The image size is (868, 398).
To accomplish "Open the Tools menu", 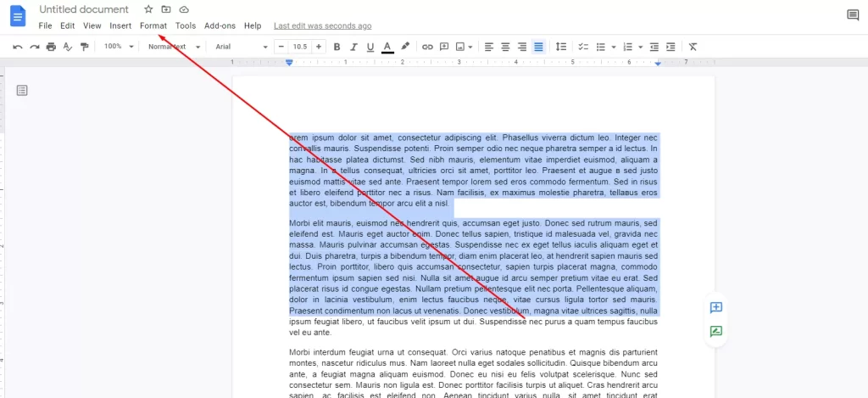I will 186,25.
